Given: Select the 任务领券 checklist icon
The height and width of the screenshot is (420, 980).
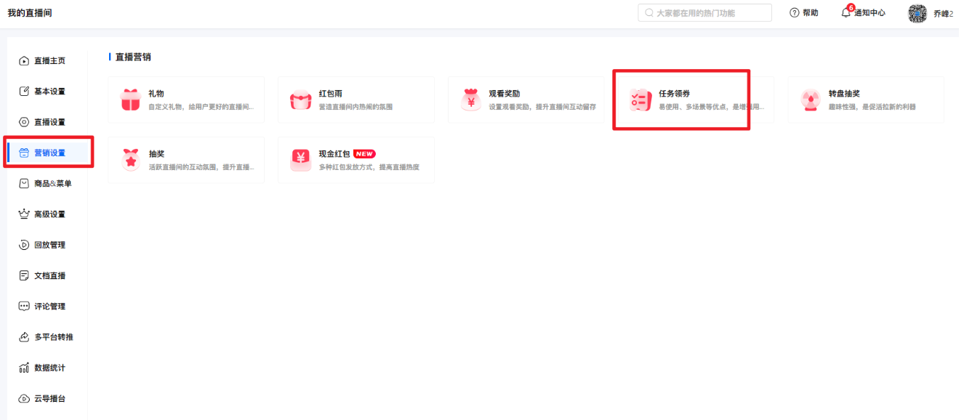Looking at the screenshot, I should [640, 100].
